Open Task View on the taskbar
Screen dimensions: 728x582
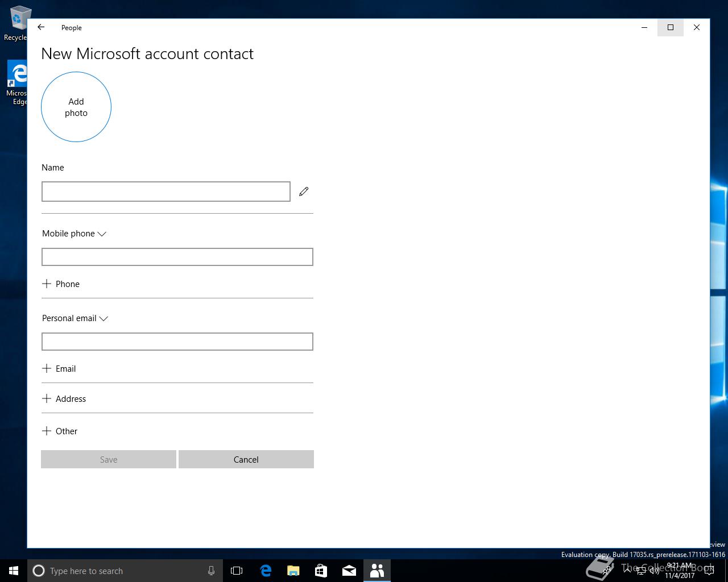(x=237, y=571)
